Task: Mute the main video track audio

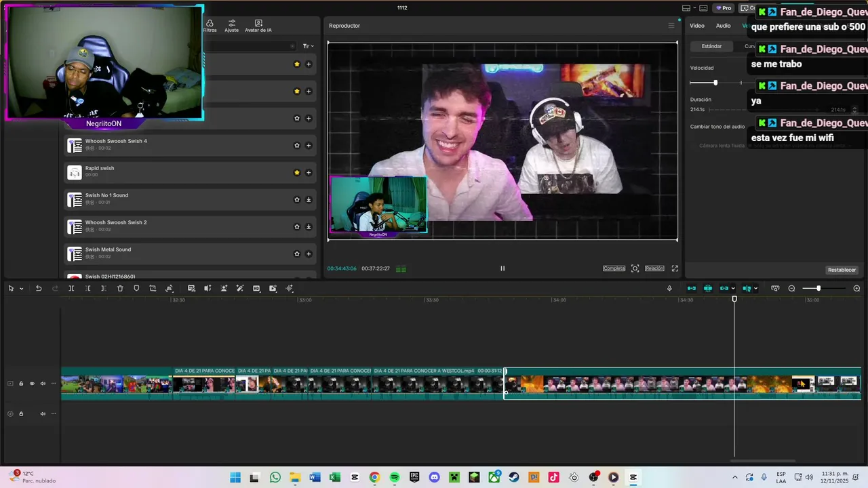Action: pyautogui.click(x=43, y=384)
